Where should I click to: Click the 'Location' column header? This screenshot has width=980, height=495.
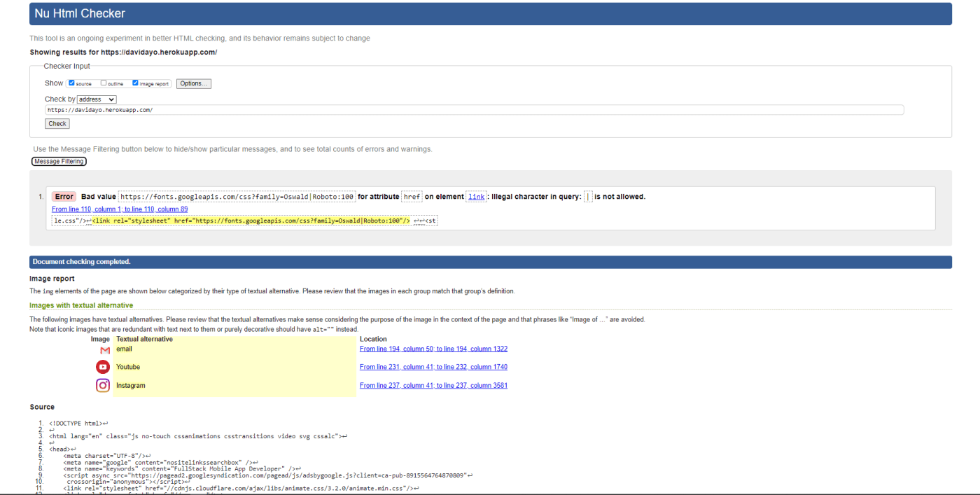(373, 339)
